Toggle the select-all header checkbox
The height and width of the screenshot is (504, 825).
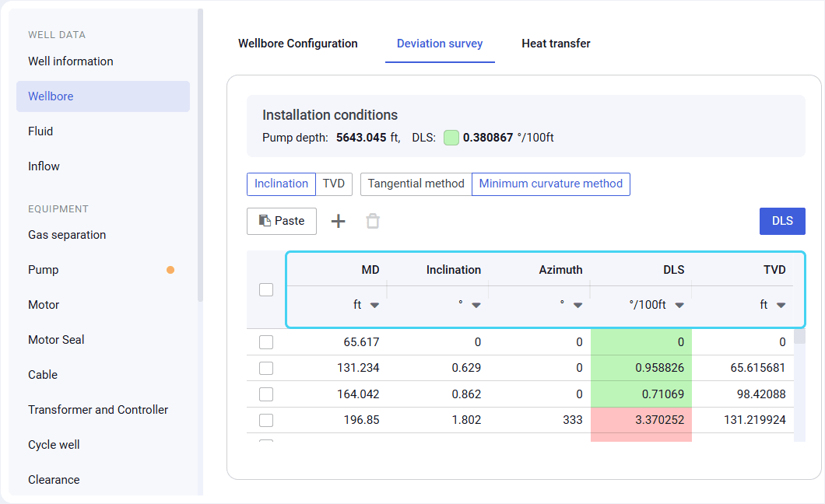click(x=266, y=289)
